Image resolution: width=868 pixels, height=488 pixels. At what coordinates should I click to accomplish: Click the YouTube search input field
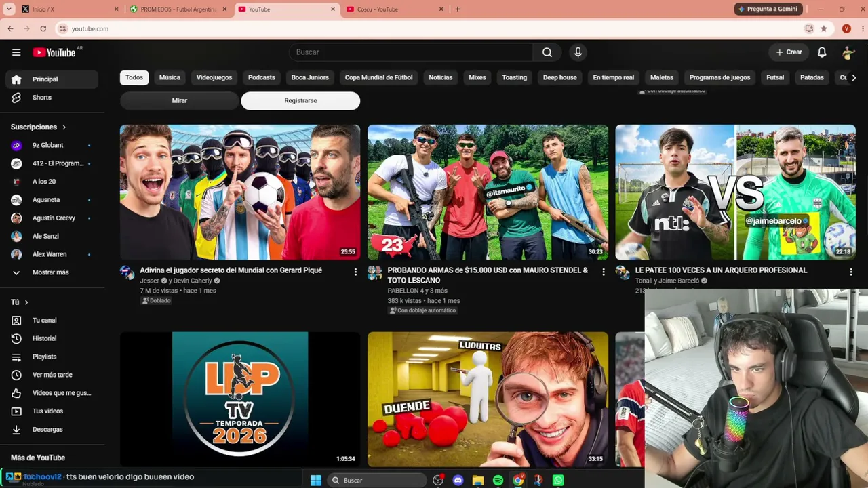point(411,52)
